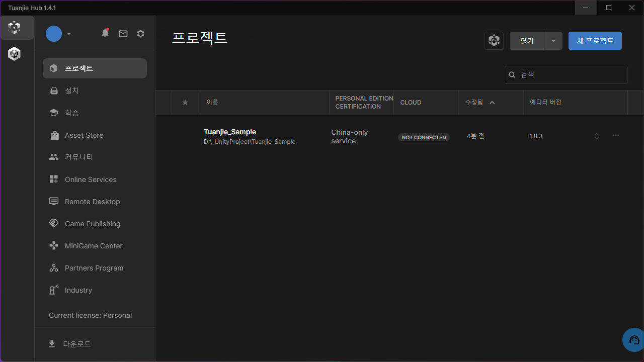Open the 커뮤니티 section

[x=95, y=157]
